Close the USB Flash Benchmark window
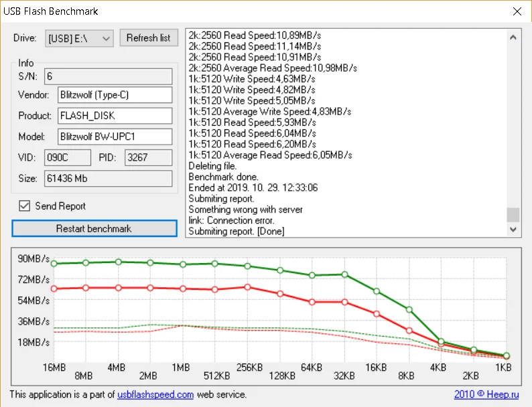Screen dimensions: 532x407 [517, 11]
